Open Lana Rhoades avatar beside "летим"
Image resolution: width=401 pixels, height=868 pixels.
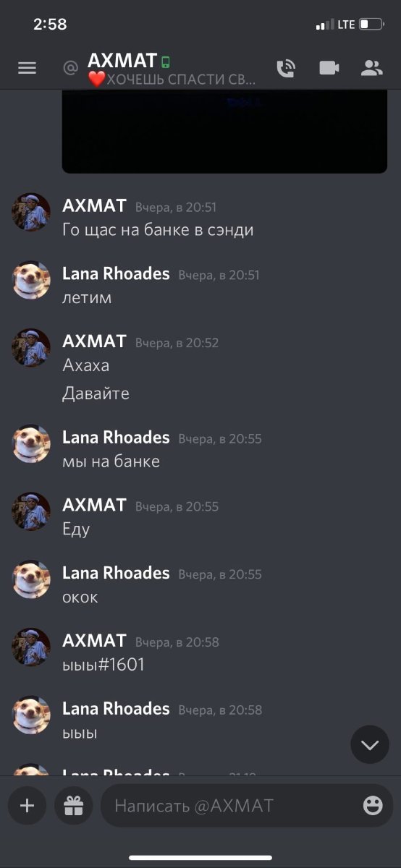click(x=31, y=280)
